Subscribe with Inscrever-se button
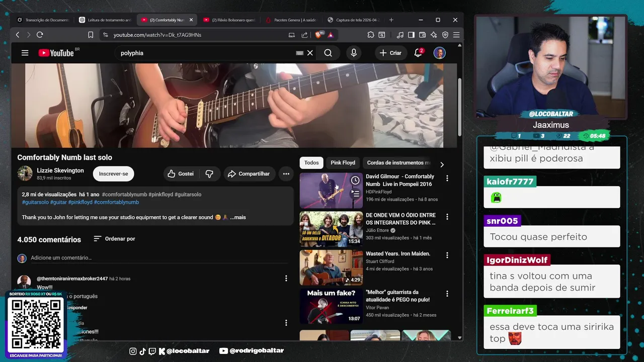Viewport: 644px width, 362px height. pos(113,173)
